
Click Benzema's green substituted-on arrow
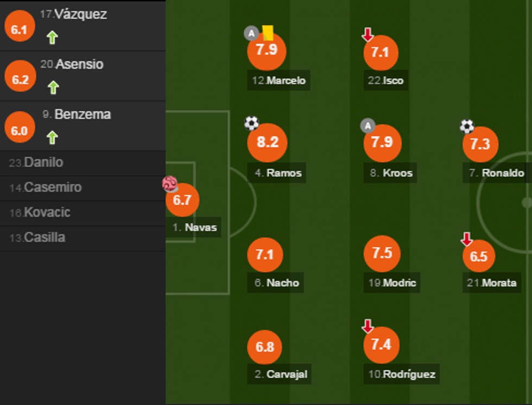[x=52, y=137]
